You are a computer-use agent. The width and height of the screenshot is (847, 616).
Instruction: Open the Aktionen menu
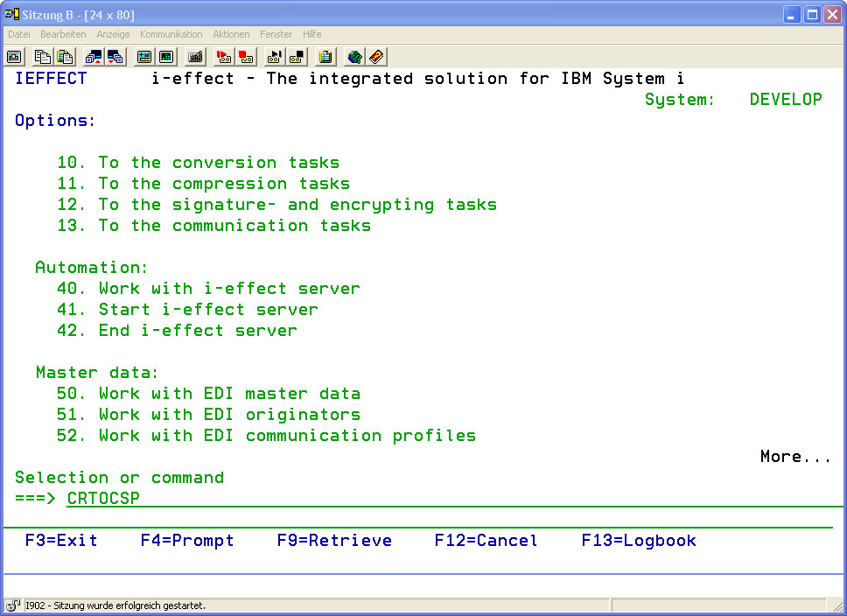pos(231,34)
